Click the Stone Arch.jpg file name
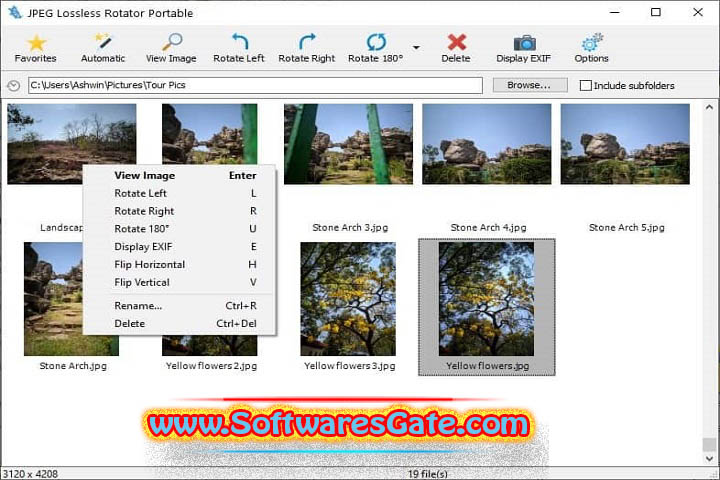The height and width of the screenshot is (480, 720). tap(73, 366)
